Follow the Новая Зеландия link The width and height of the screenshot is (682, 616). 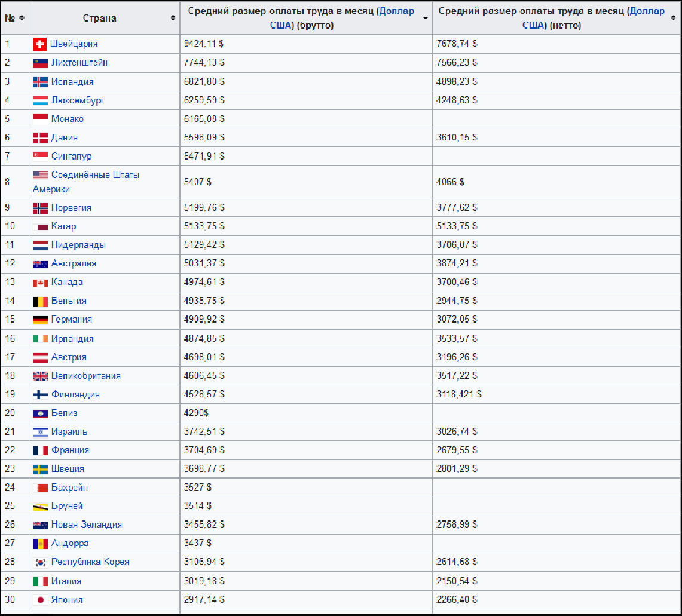point(86,525)
